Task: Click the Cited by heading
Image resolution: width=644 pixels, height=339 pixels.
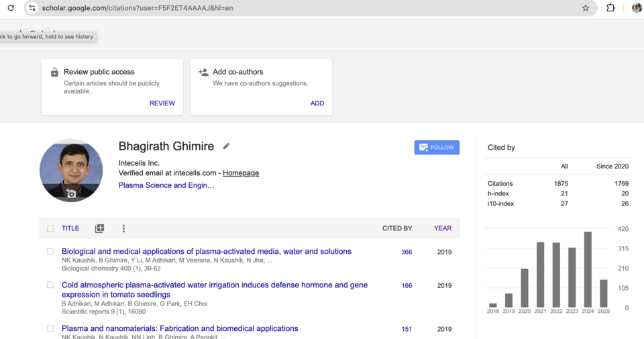Action: point(501,148)
